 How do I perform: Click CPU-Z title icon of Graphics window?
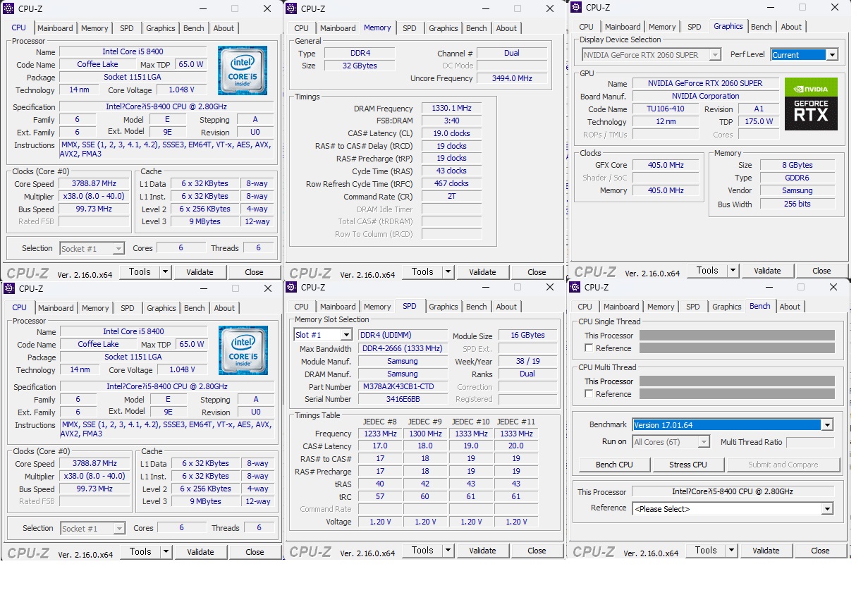(x=576, y=8)
